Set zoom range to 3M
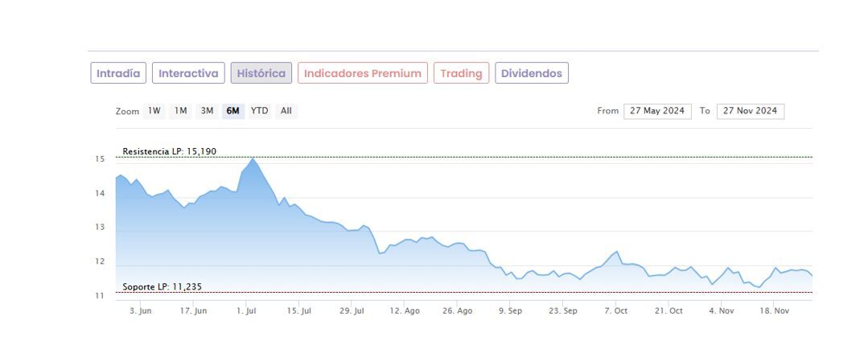868x337 pixels. point(207,111)
